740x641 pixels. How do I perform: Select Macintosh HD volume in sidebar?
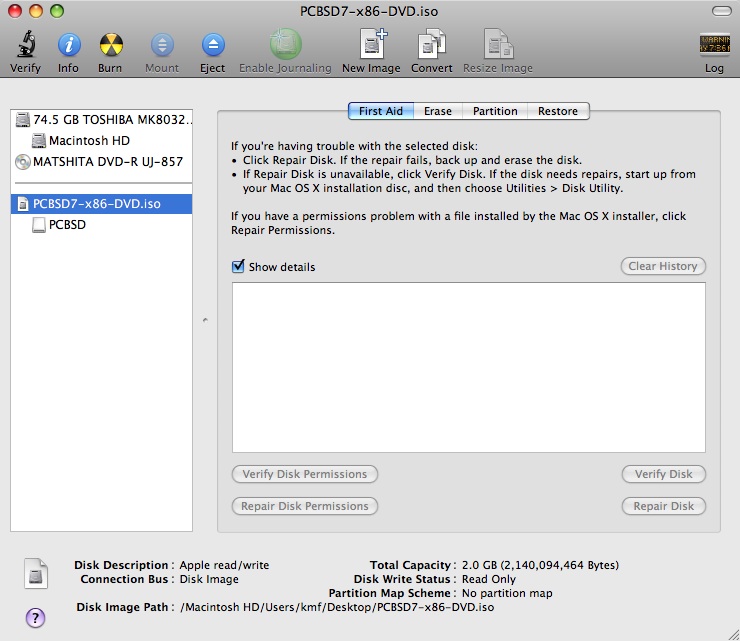pyautogui.click(x=101, y=141)
